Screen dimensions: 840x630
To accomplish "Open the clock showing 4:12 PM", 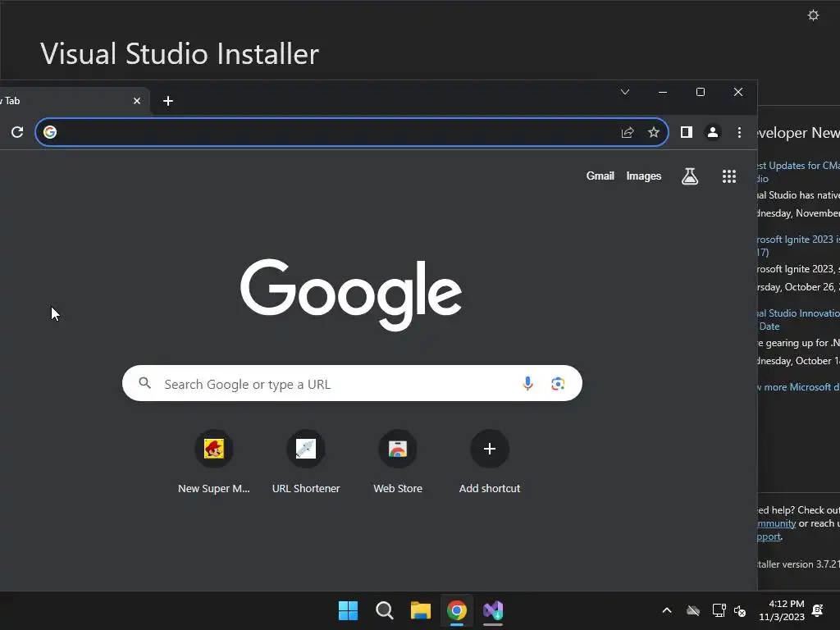I will tap(782, 610).
